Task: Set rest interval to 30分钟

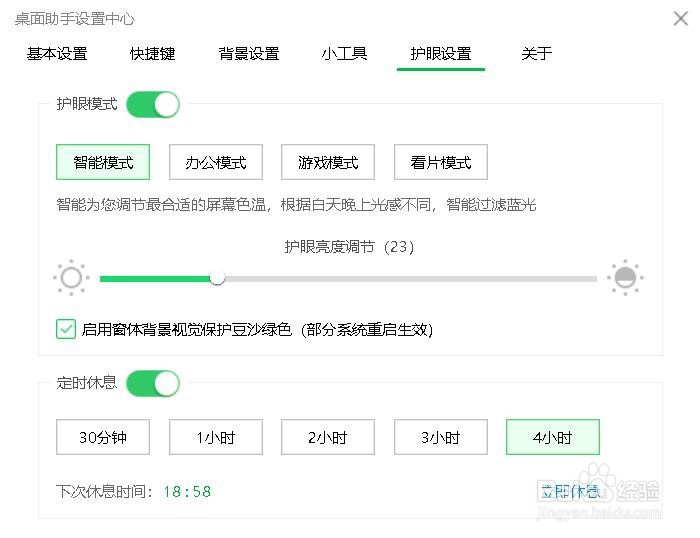Action: (x=103, y=437)
